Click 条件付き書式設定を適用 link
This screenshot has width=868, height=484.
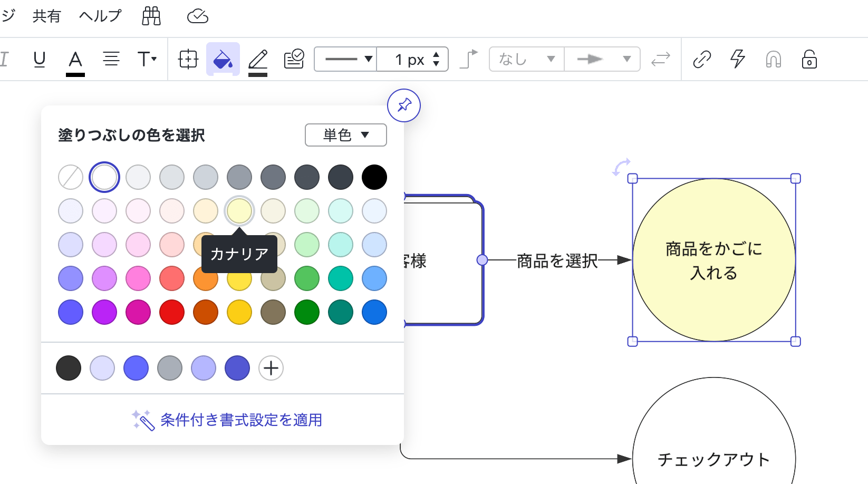[227, 420]
